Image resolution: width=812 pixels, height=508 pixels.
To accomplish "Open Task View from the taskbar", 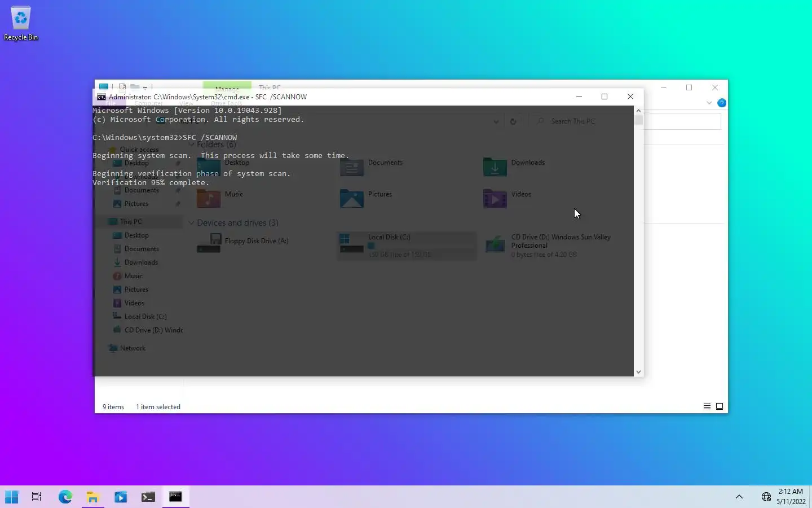I will tap(37, 497).
